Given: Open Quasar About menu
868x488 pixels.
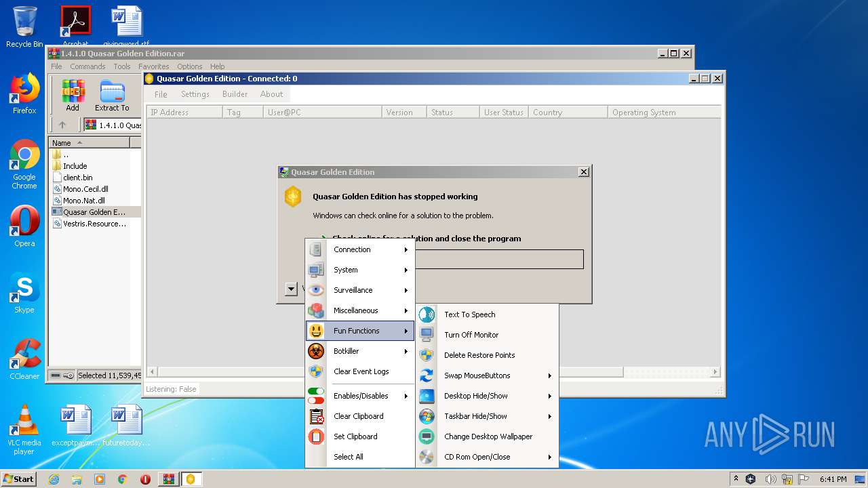Looking at the screenshot, I should (272, 94).
